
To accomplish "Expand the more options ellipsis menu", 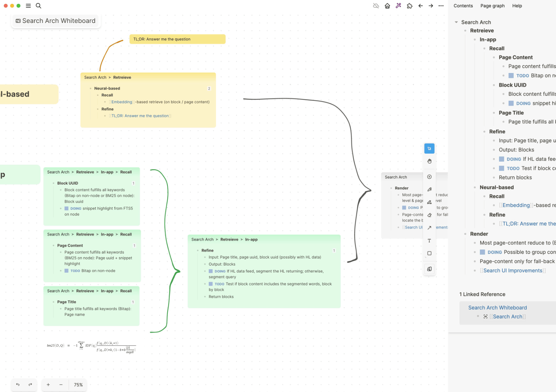I will (441, 6).
